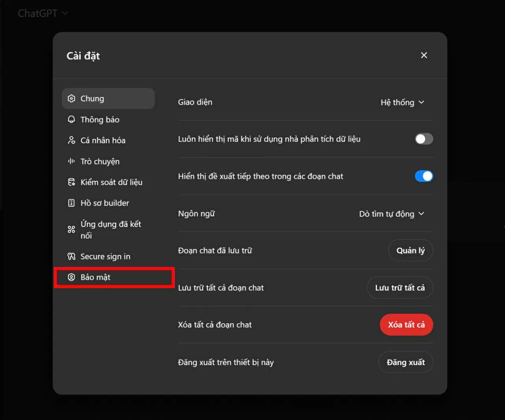Switch to the Thông báo settings tab

click(x=100, y=120)
